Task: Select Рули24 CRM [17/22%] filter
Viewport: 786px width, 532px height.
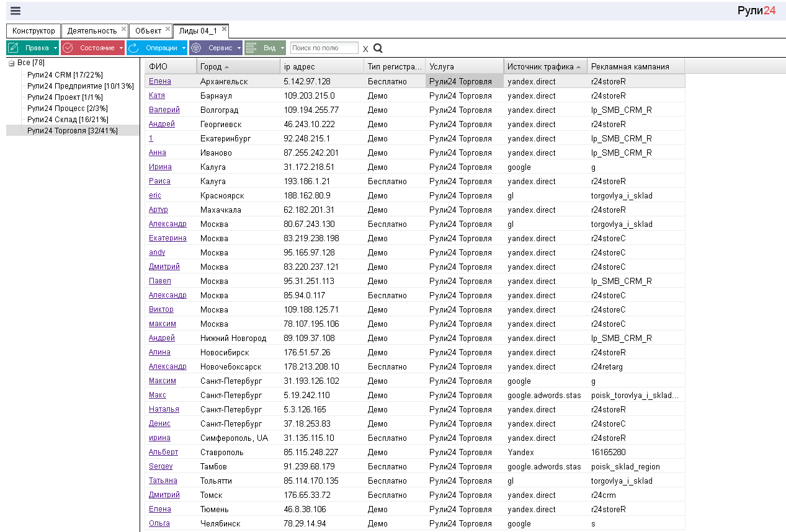Action: pos(65,74)
